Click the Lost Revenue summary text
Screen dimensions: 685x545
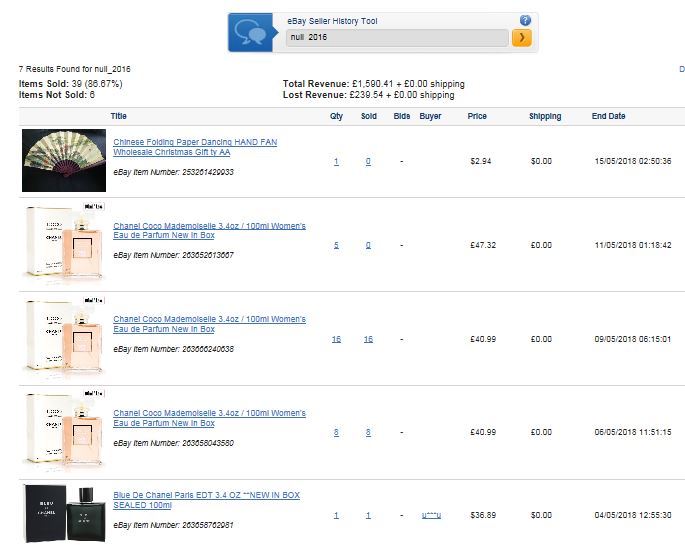(368, 95)
